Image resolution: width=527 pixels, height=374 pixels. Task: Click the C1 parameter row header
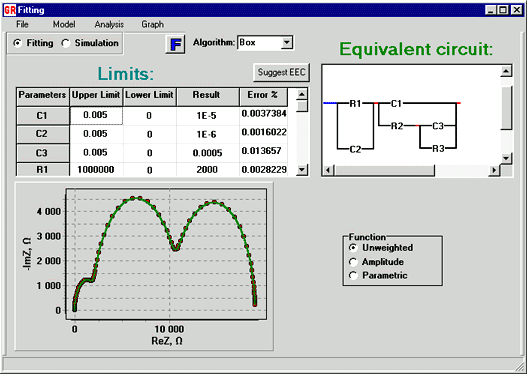[42, 116]
